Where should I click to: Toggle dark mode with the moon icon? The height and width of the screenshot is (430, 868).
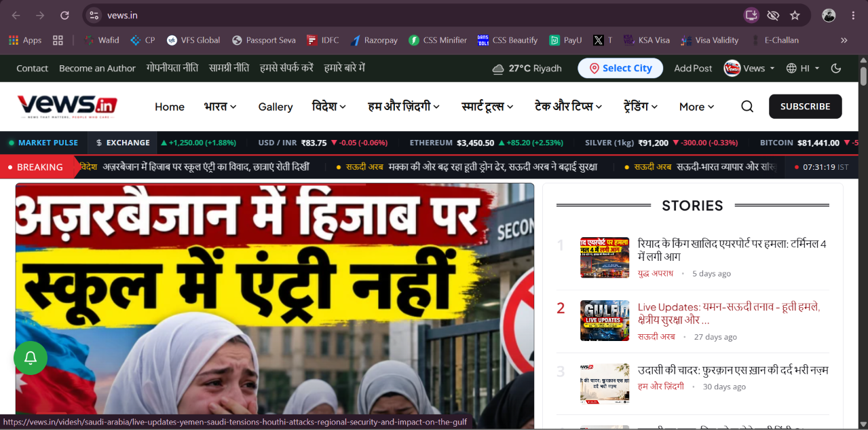point(836,68)
